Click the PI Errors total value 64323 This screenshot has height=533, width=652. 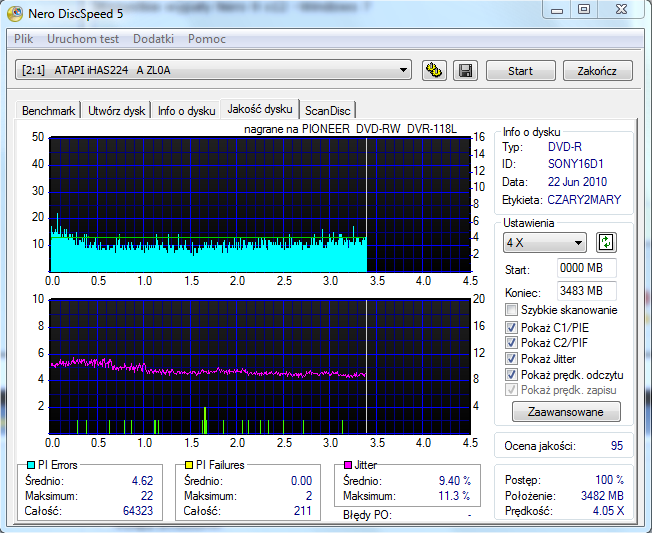click(x=138, y=511)
